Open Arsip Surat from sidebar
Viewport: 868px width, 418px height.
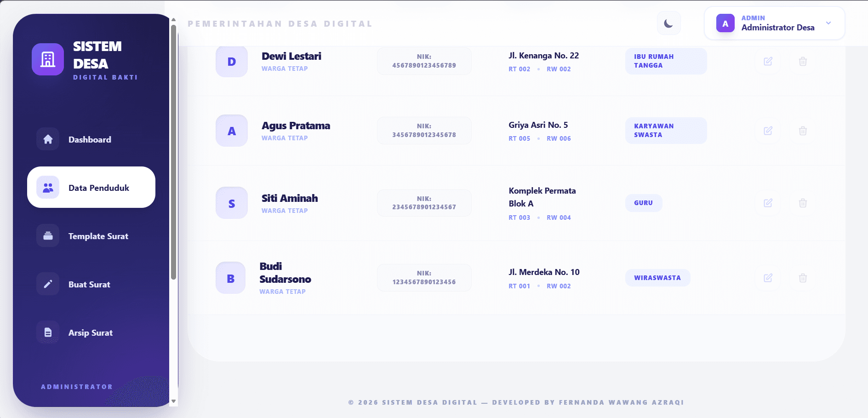click(91, 332)
